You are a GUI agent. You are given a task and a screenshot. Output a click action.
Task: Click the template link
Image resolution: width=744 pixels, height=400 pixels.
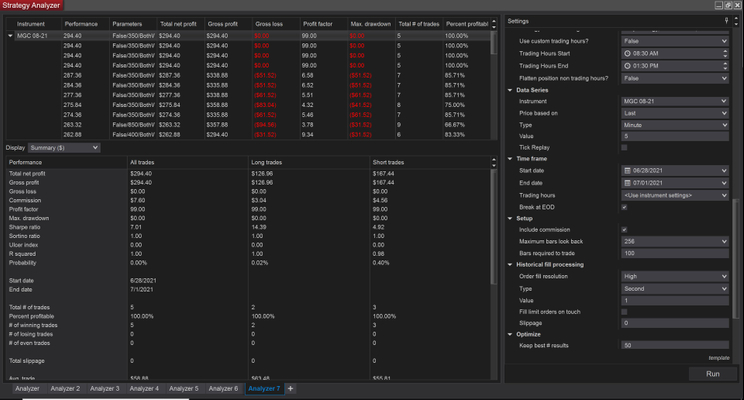click(719, 357)
